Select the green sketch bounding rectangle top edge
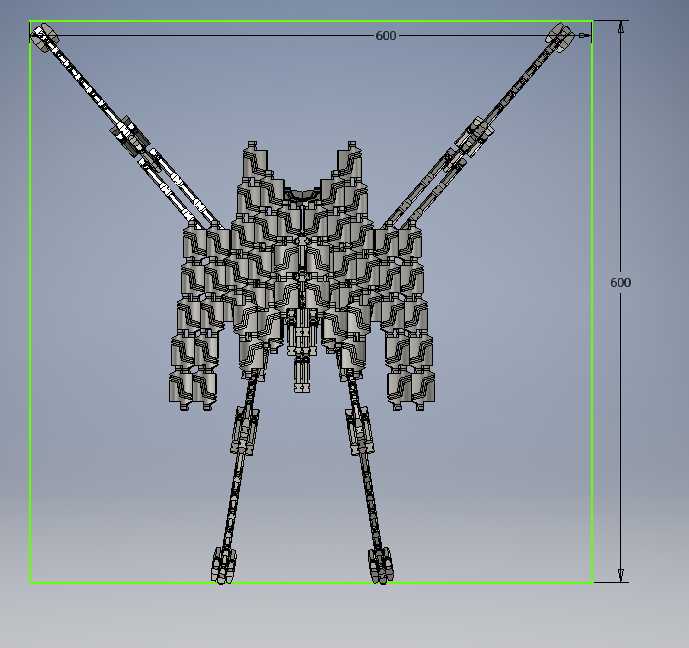The height and width of the screenshot is (648, 689). pyautogui.click(x=311, y=21)
